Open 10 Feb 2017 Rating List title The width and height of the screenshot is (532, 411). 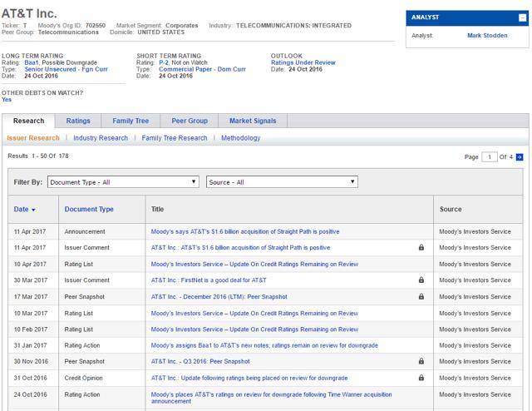[x=254, y=329]
